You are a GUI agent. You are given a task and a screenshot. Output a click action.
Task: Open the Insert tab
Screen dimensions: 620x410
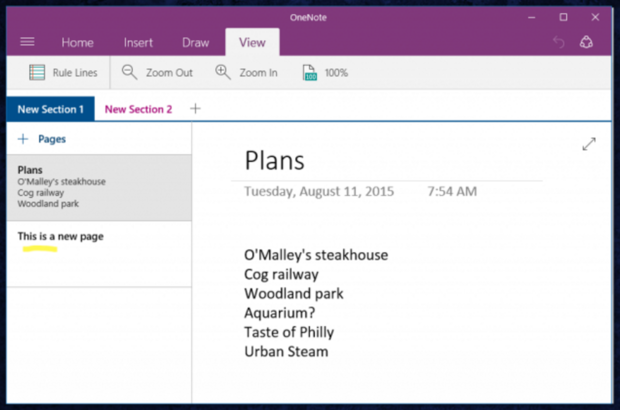point(138,42)
